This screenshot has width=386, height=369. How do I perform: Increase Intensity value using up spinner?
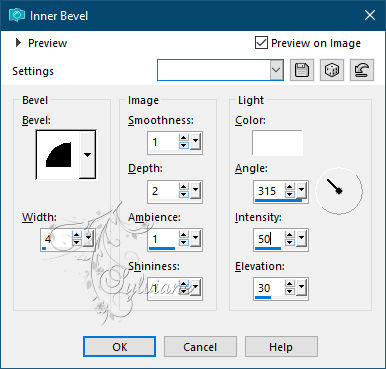[290, 235]
